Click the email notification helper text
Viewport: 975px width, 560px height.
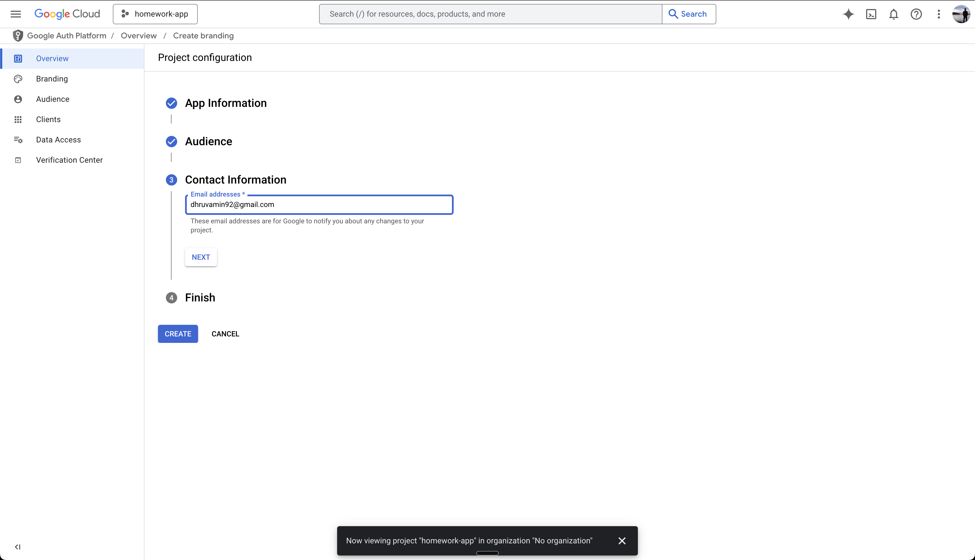[307, 225]
